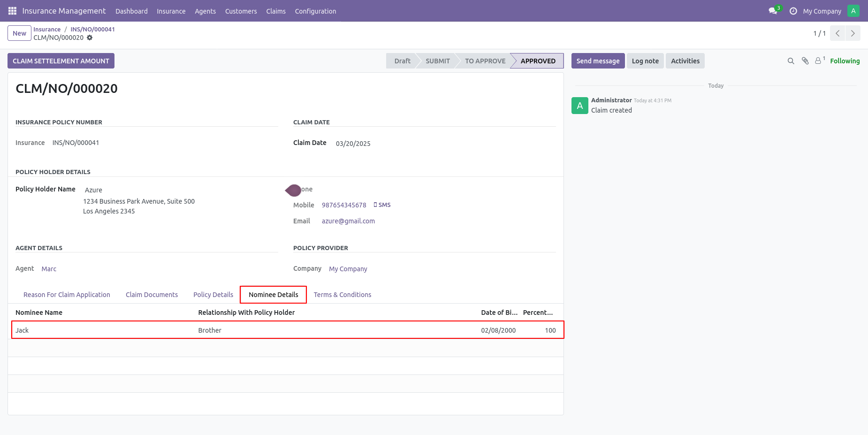Switch to Terms & Conditions tab
The image size is (868, 435).
tap(343, 295)
